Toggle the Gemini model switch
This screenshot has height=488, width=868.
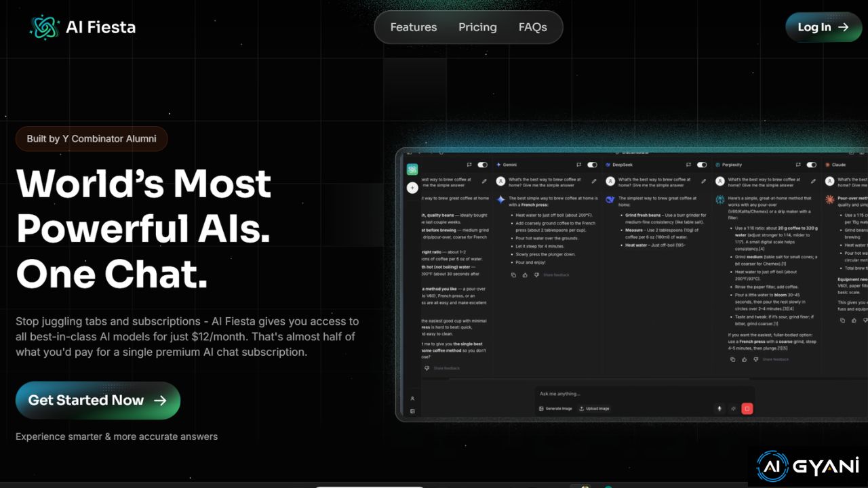(x=592, y=165)
